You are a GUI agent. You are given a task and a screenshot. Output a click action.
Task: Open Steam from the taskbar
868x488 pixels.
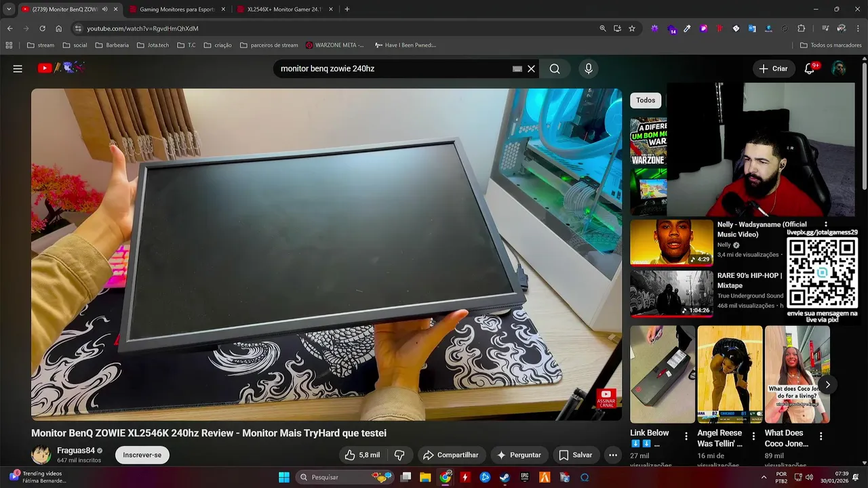tap(505, 477)
